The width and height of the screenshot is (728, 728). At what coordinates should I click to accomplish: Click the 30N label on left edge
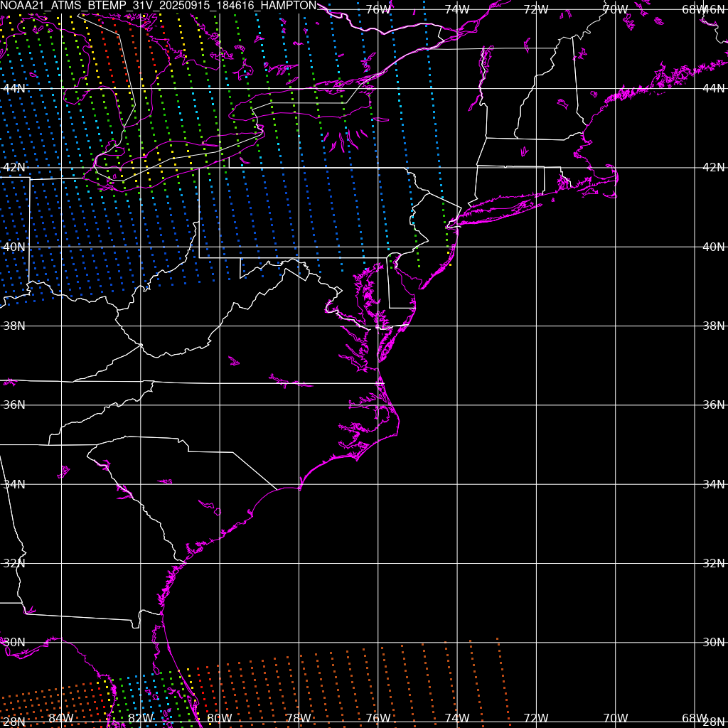(x=14, y=643)
